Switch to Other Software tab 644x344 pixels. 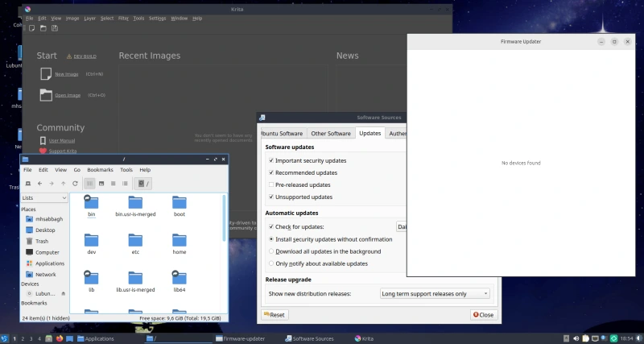(x=331, y=134)
